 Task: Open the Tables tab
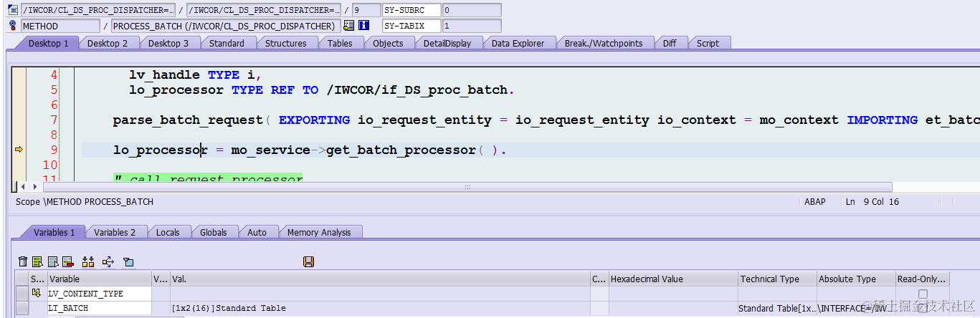click(340, 43)
